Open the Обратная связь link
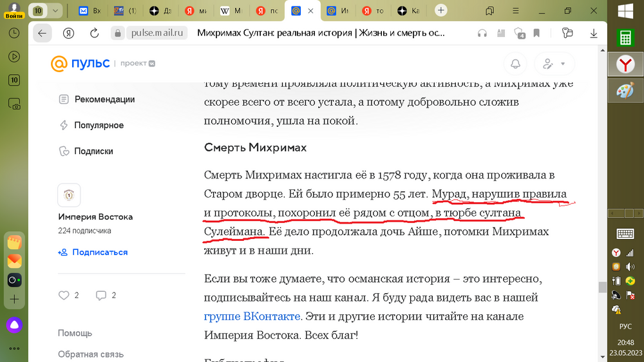The image size is (644, 362). [x=90, y=354]
